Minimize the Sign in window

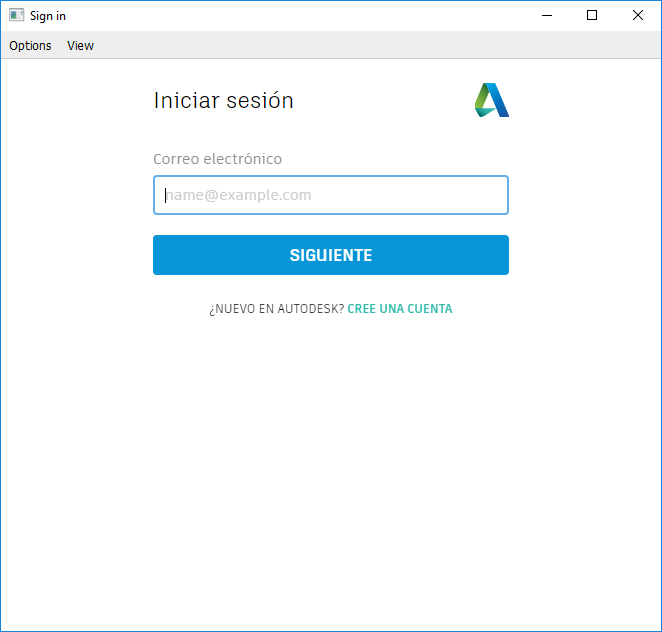click(547, 15)
